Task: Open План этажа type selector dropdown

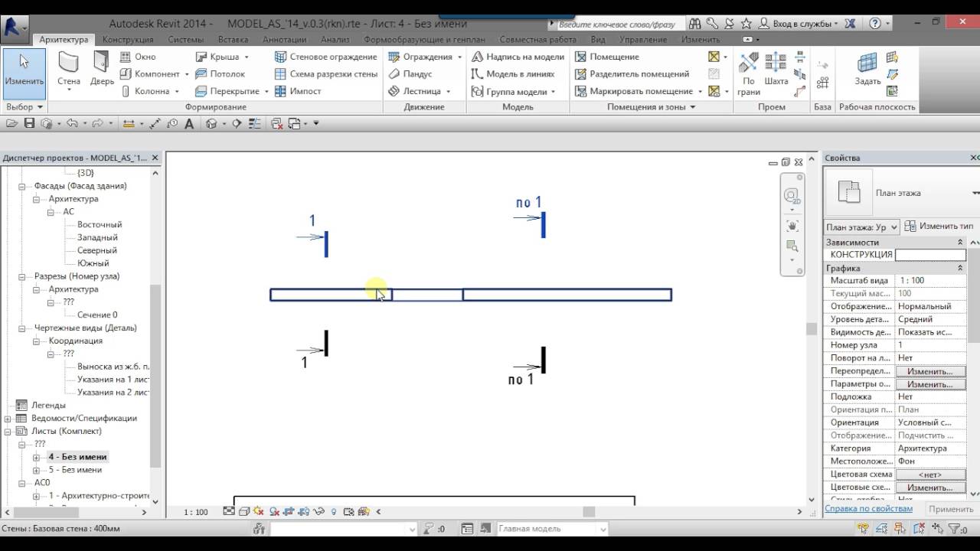Action: [975, 193]
